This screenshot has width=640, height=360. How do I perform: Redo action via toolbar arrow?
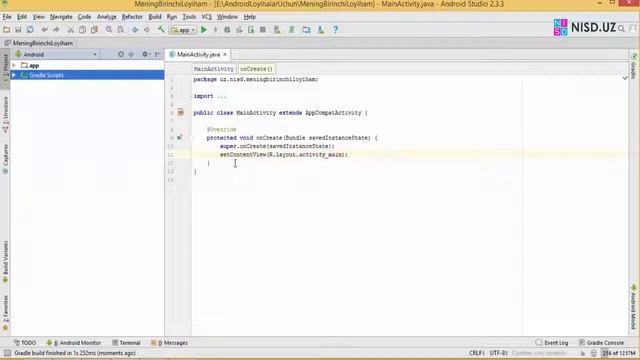click(56, 30)
